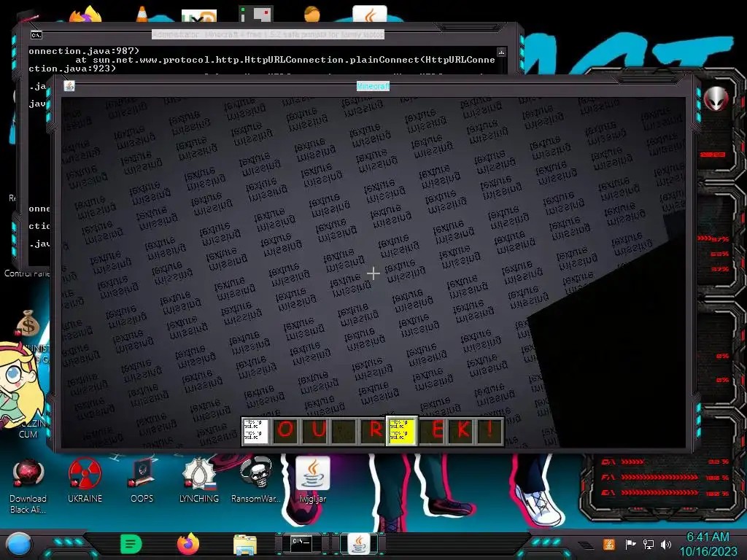
Task: Click the alien head gadget icon
Action: (x=716, y=99)
